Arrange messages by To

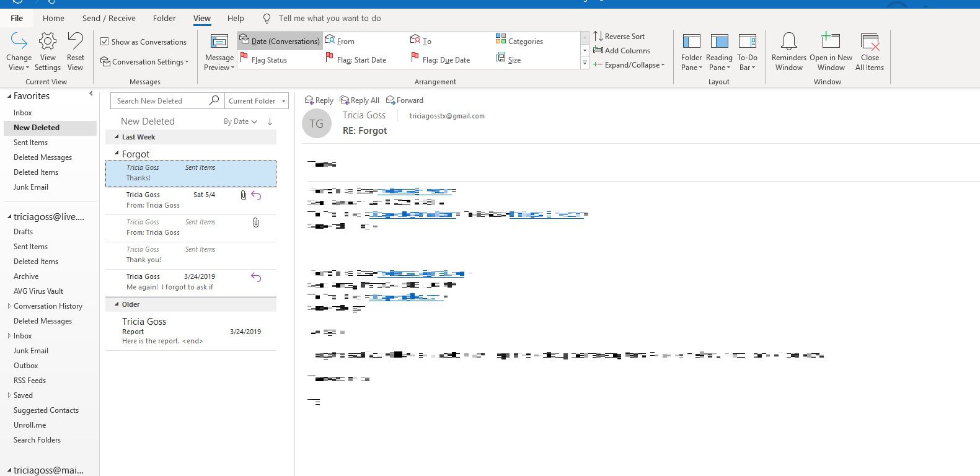coord(421,41)
